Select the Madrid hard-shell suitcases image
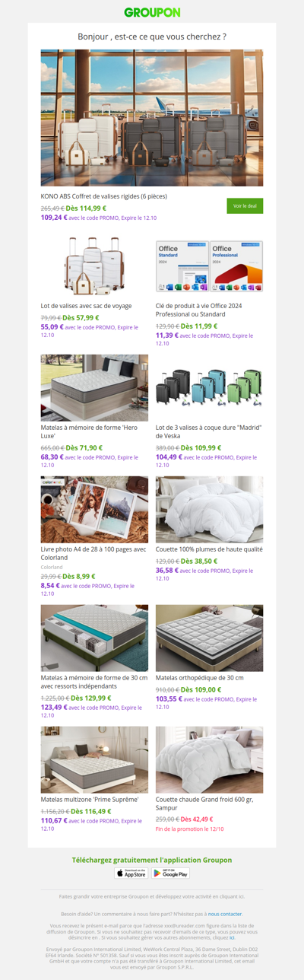 pyautogui.click(x=210, y=388)
